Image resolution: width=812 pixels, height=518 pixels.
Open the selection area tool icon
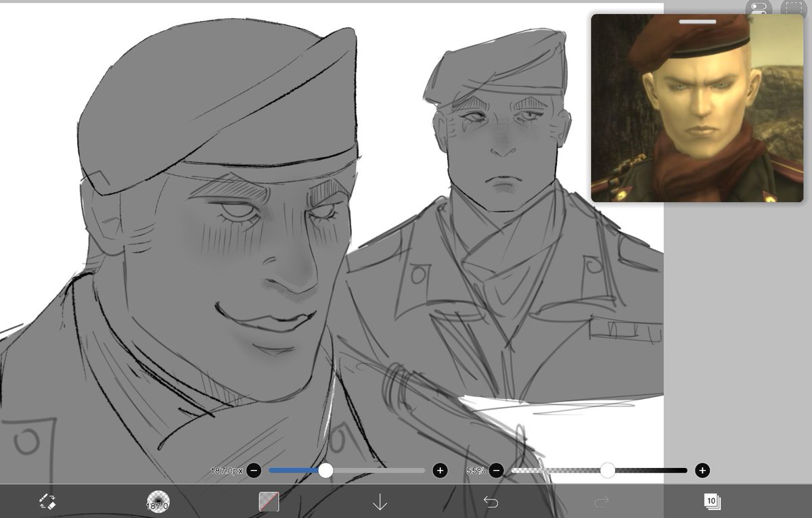(792, 7)
